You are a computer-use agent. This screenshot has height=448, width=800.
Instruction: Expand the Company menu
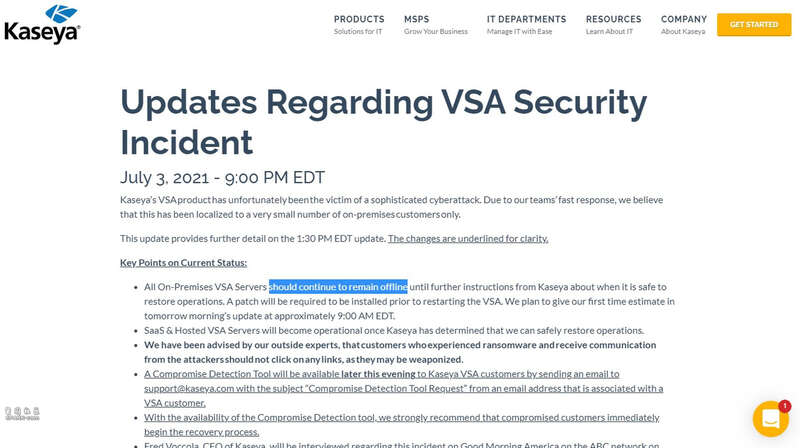[x=684, y=19]
